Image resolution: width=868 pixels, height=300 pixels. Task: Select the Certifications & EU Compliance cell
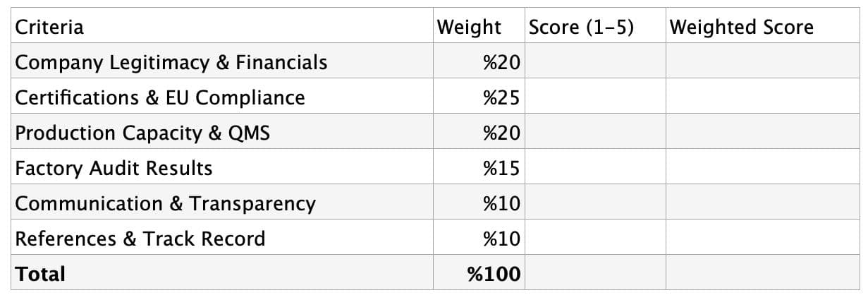pos(160,97)
